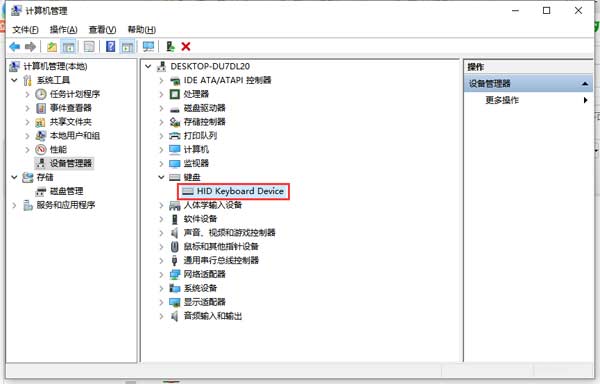The image size is (600, 384).
Task: Select 计算机 device category
Action: pos(196,150)
